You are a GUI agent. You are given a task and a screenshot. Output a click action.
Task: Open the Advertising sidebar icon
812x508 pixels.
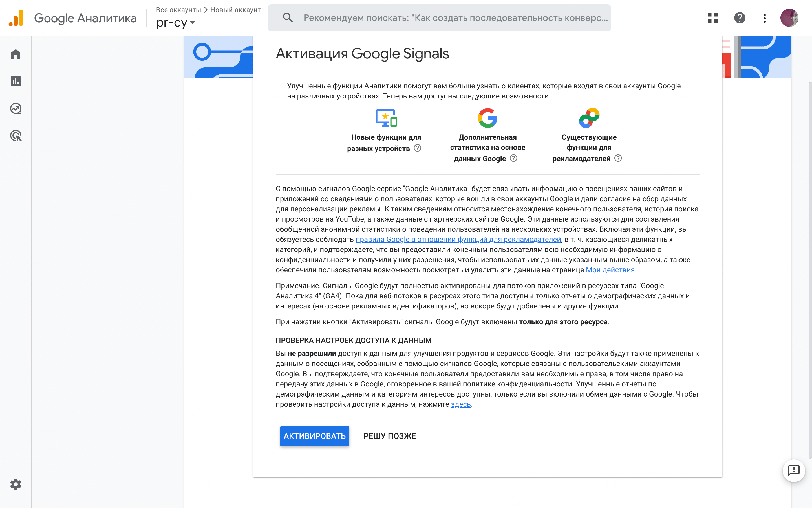16,136
